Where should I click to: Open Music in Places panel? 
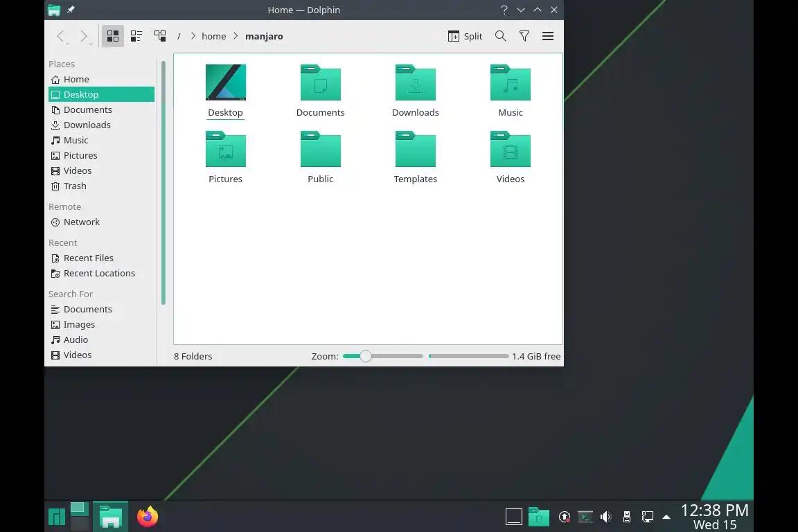[x=101, y=141]
